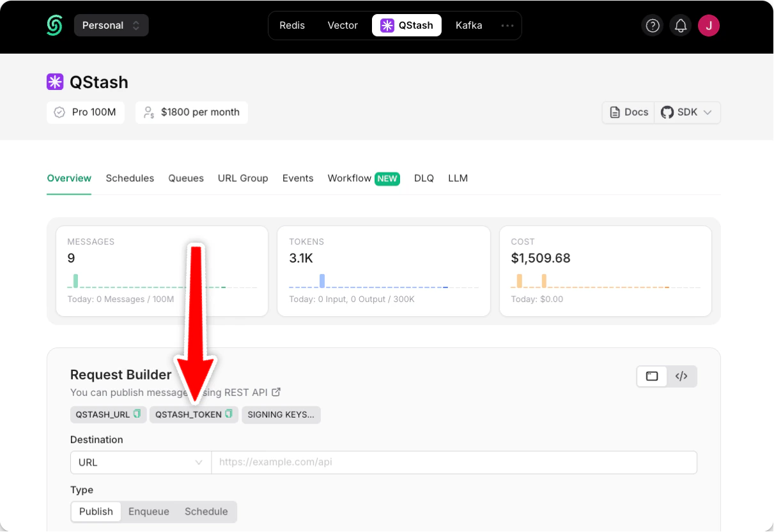The width and height of the screenshot is (774, 532).
Task: Switch Request Builder to form view icon
Action: (x=652, y=376)
